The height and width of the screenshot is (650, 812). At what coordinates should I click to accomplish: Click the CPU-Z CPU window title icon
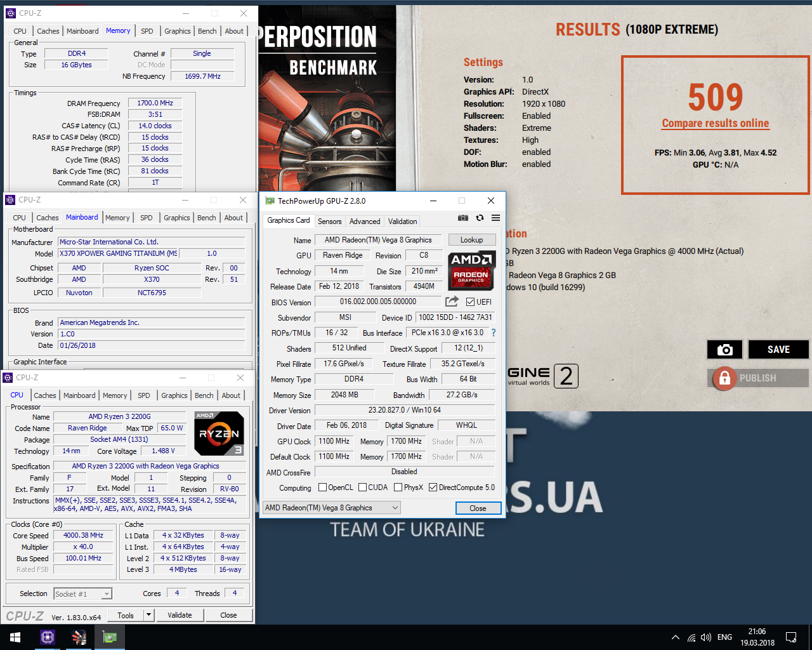[x=8, y=378]
